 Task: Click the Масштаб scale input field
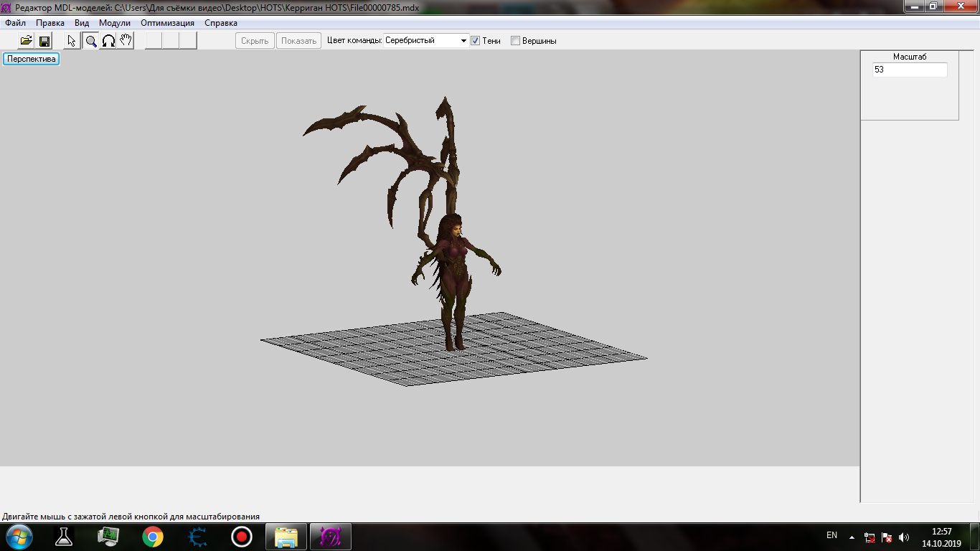(x=909, y=70)
